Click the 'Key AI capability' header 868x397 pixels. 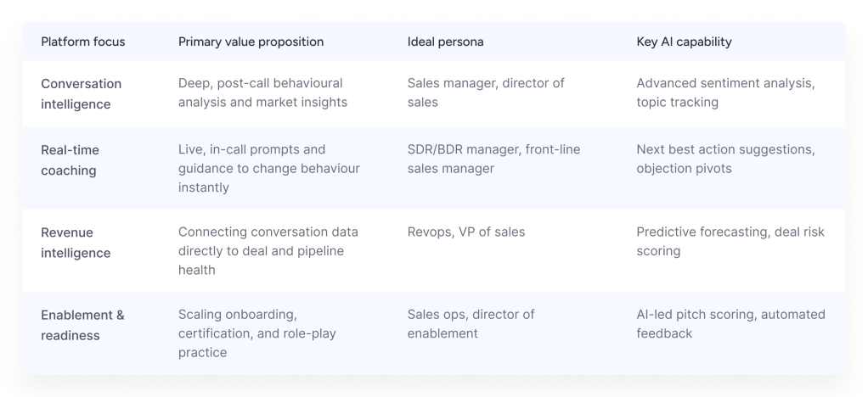click(684, 42)
